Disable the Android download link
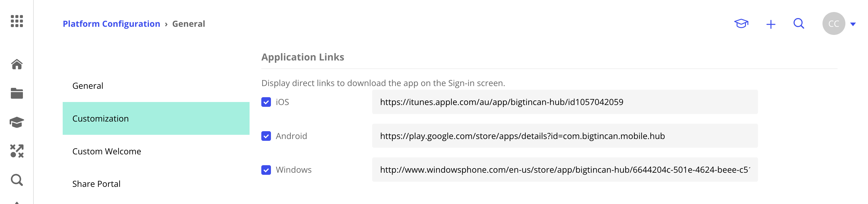Screen dimensions: 868x204 (266, 136)
